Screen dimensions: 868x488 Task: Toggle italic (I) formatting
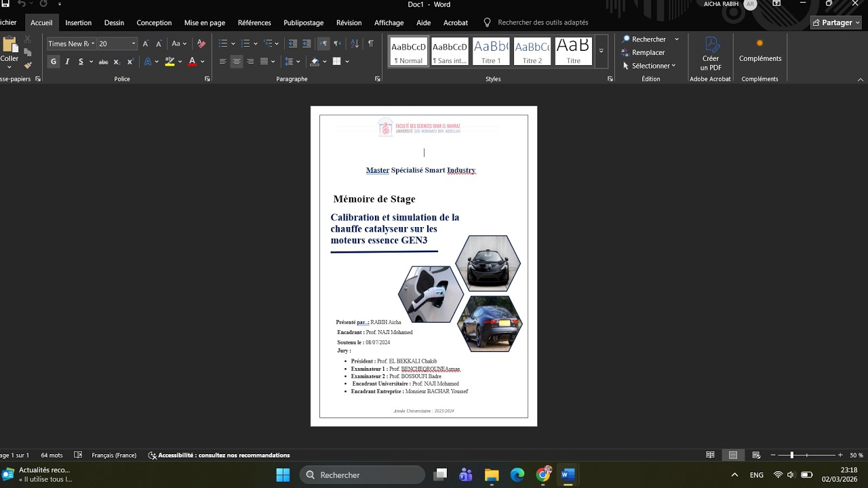[67, 62]
